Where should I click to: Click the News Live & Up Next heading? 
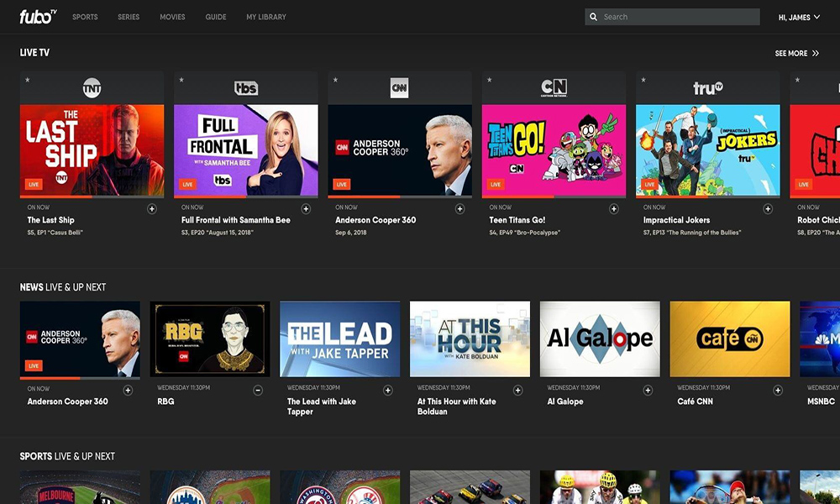click(x=63, y=287)
